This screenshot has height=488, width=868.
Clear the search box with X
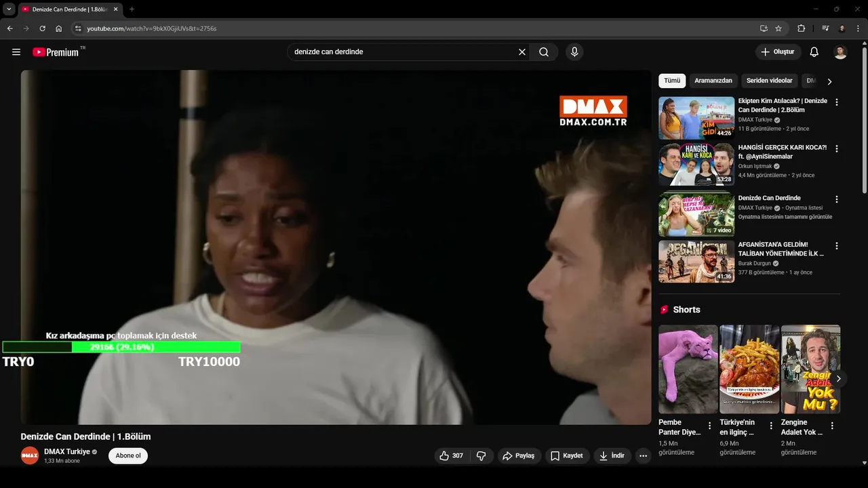522,52
